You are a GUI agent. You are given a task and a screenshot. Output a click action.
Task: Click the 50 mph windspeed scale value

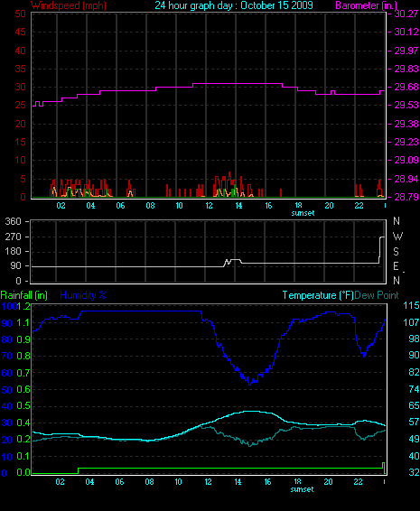[20, 14]
